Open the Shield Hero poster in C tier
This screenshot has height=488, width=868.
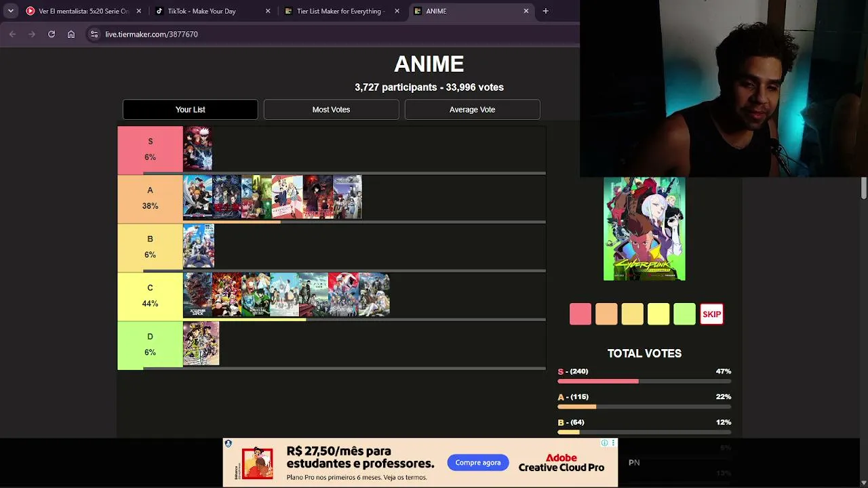click(x=256, y=295)
